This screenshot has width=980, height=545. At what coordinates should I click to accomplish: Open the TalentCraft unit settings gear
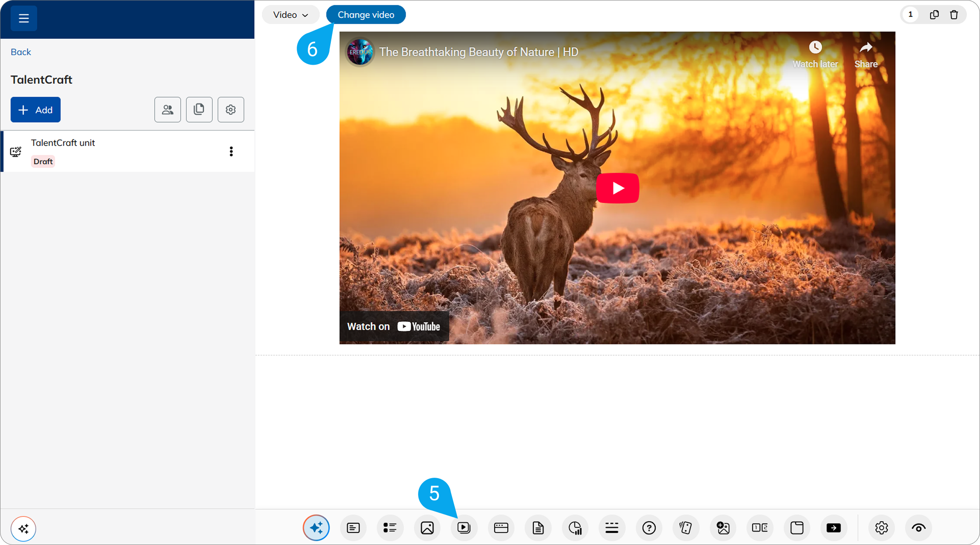230,109
